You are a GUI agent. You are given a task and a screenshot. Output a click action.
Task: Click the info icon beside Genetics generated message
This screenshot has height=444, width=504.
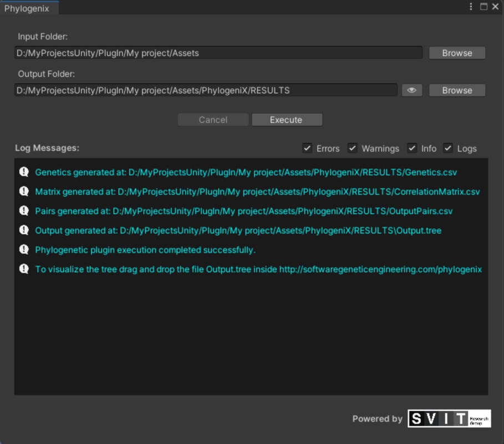pos(24,172)
